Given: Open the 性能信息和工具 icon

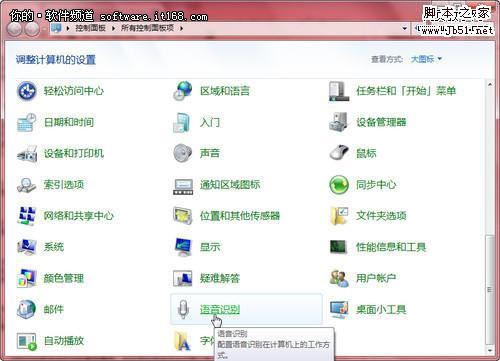Looking at the screenshot, I should tap(338, 247).
